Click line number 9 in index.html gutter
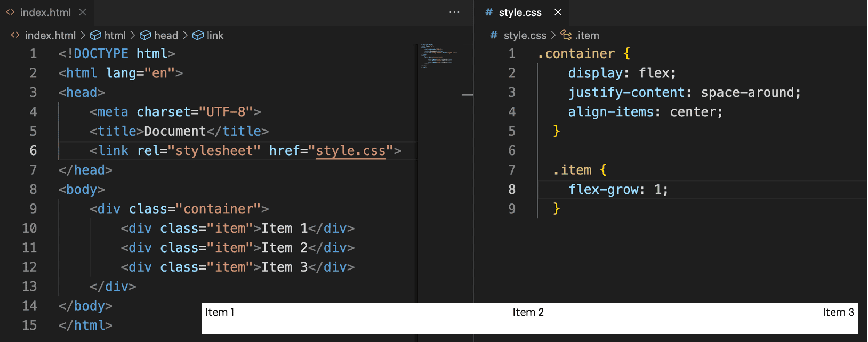This screenshot has width=868, height=342. [33, 209]
